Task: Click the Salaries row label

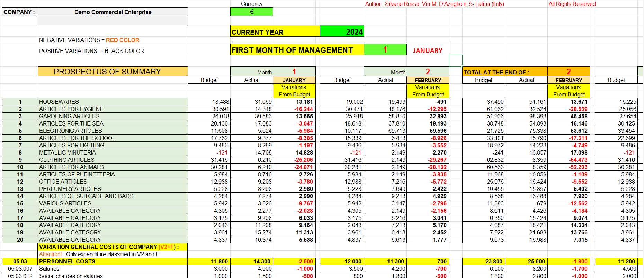Action: click(x=113, y=269)
